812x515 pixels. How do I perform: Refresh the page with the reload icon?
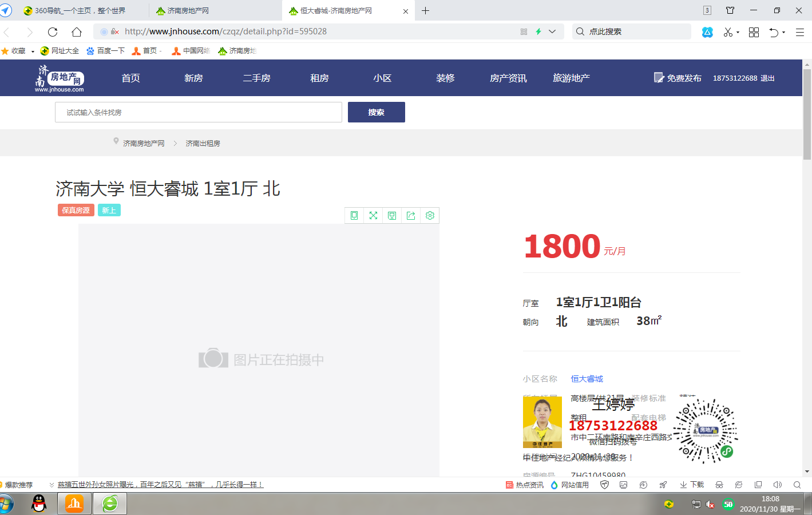(53, 32)
